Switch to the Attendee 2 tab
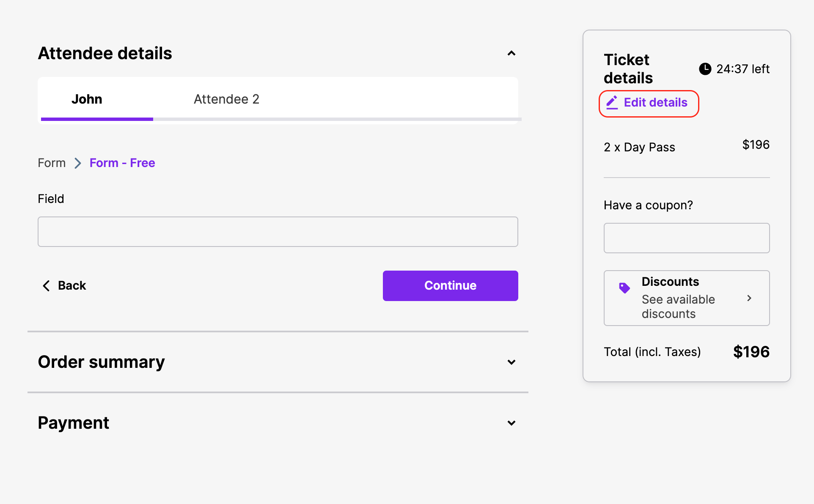 tap(226, 99)
